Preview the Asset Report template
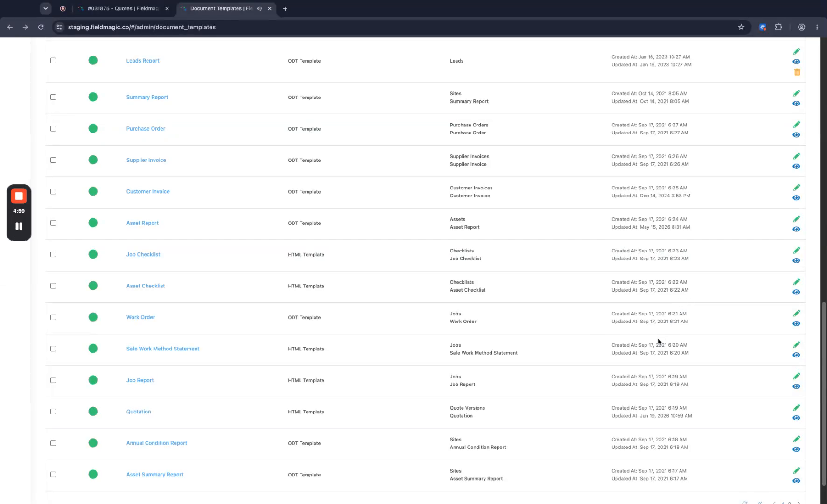 [796, 229]
